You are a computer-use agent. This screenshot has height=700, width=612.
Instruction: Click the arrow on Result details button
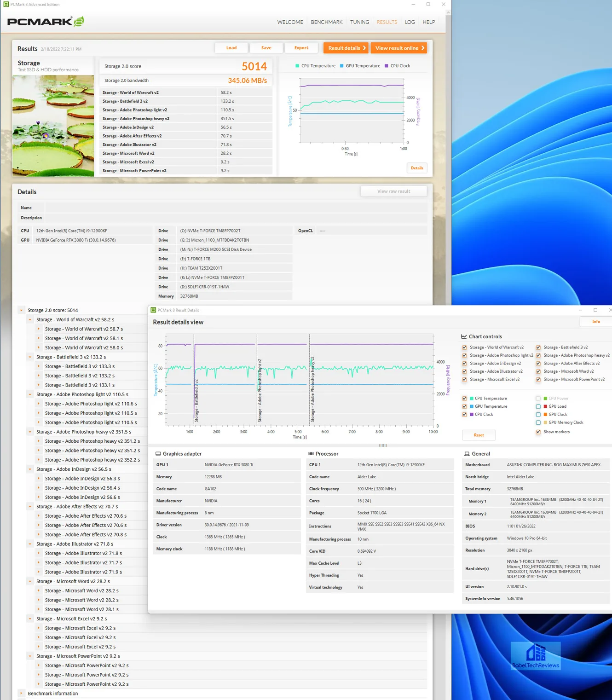point(364,48)
